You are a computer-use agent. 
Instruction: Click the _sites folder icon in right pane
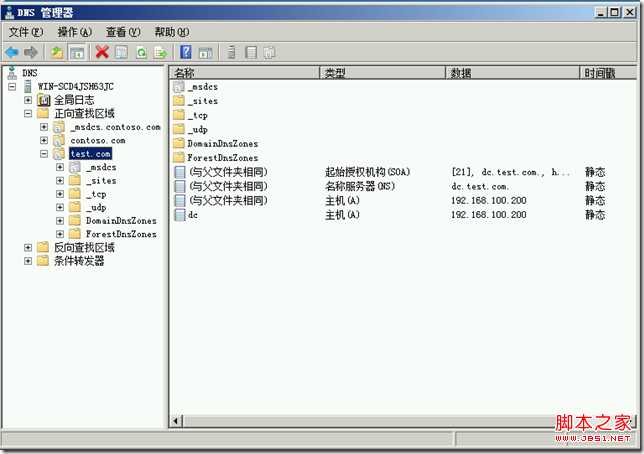pos(179,101)
